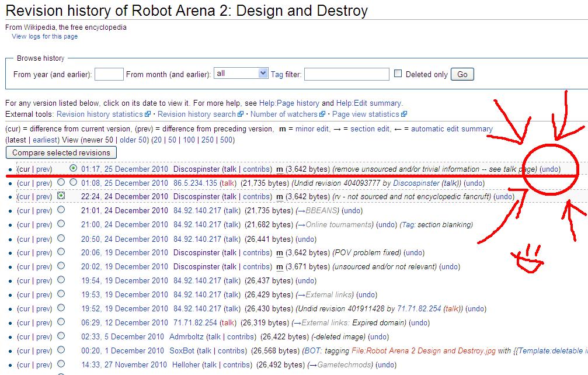Screen dimensions: 588x375
Task: Click 'prev' on the 19:54, 19 December row
Action: 43,281
